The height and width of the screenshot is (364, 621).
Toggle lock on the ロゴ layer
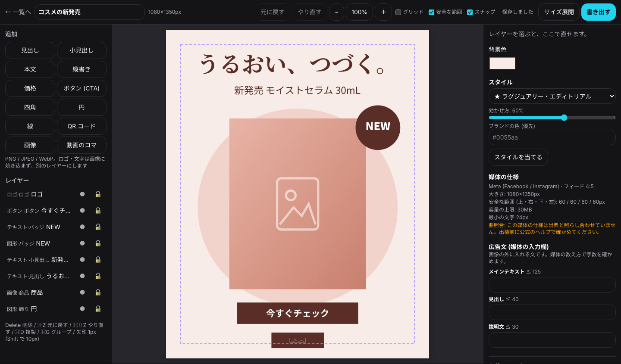(98, 194)
